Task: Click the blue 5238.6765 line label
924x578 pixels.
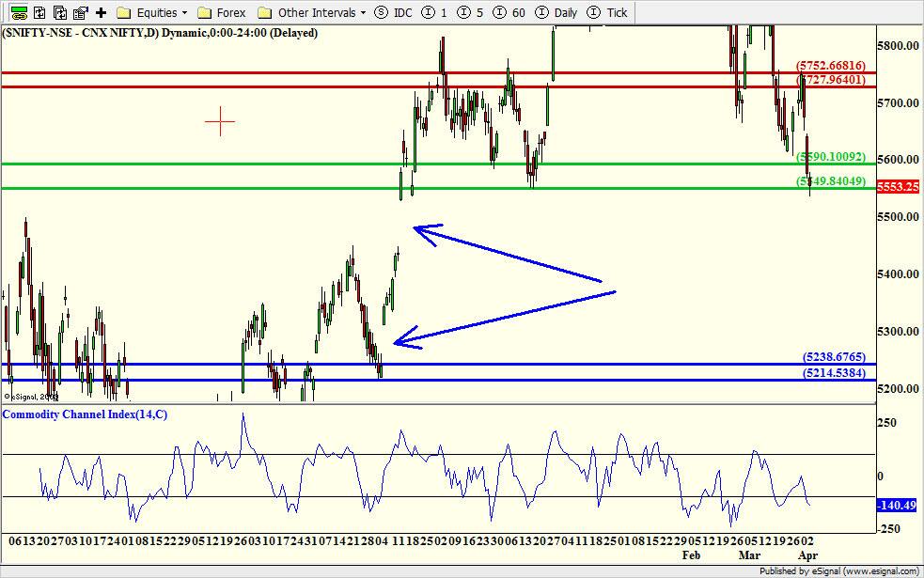Action: pyautogui.click(x=833, y=357)
